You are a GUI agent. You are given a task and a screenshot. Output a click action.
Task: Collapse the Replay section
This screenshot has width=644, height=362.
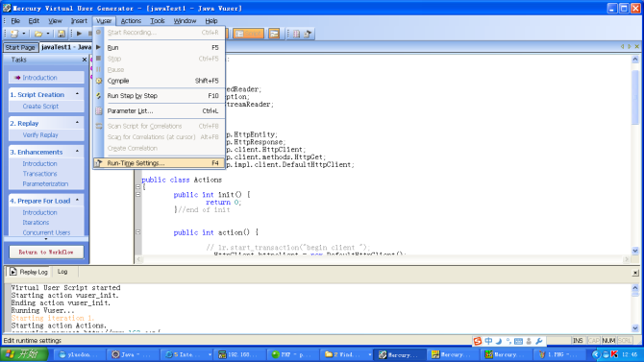(77, 123)
